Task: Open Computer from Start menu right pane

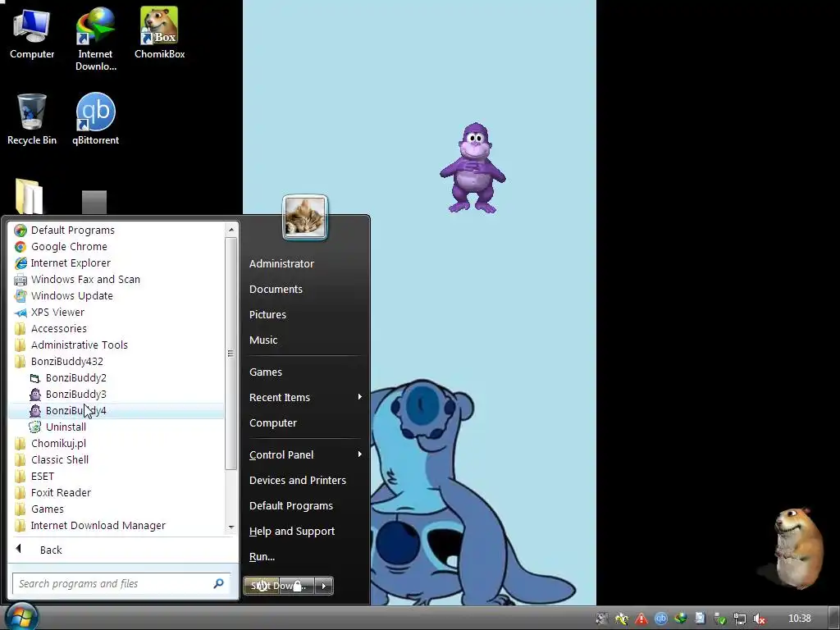Action: click(304, 422)
